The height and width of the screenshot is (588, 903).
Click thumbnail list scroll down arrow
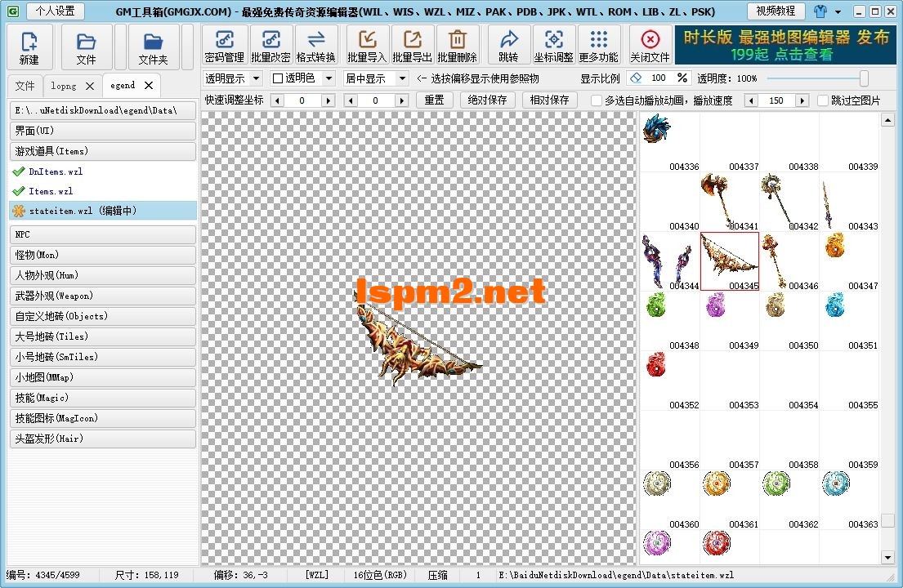(887, 557)
